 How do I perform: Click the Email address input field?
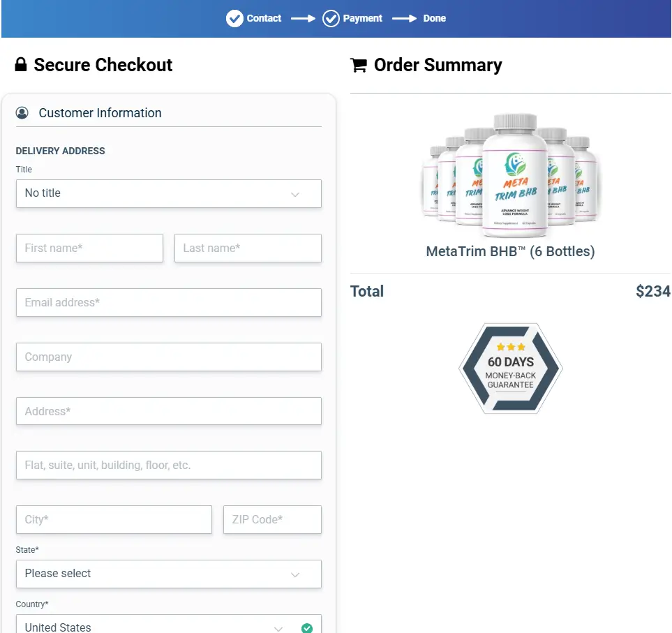pos(168,302)
